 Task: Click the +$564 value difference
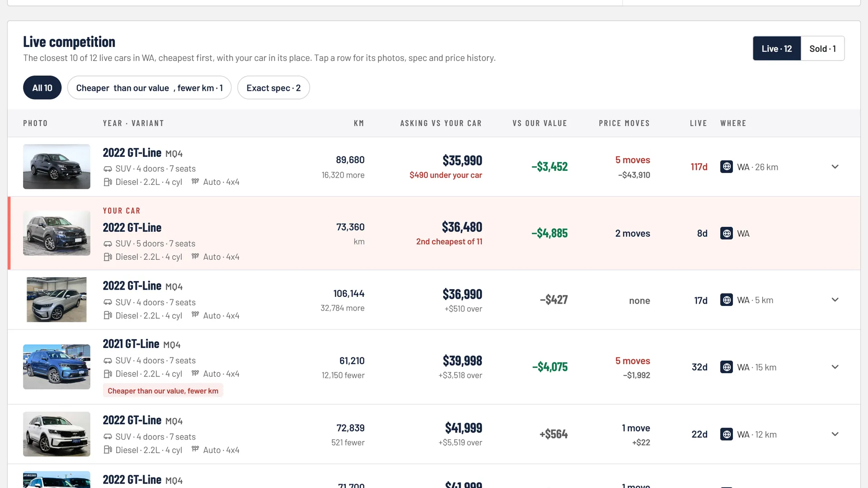[x=553, y=434]
